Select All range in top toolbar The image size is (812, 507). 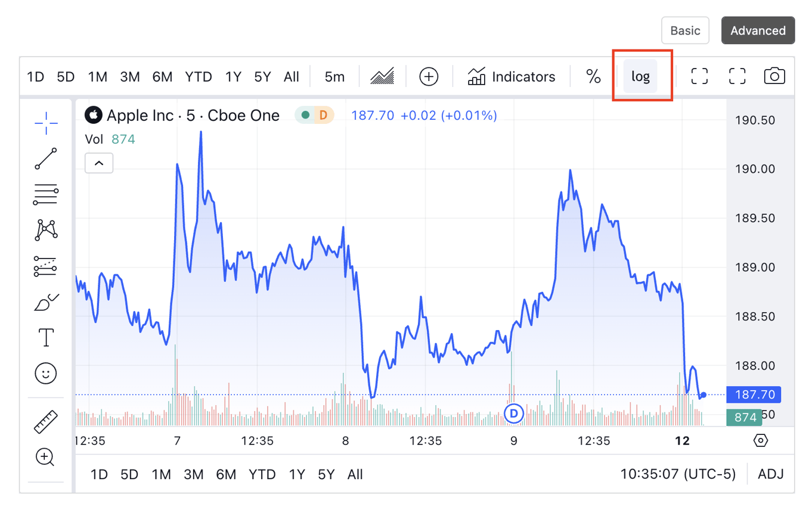pyautogui.click(x=292, y=77)
